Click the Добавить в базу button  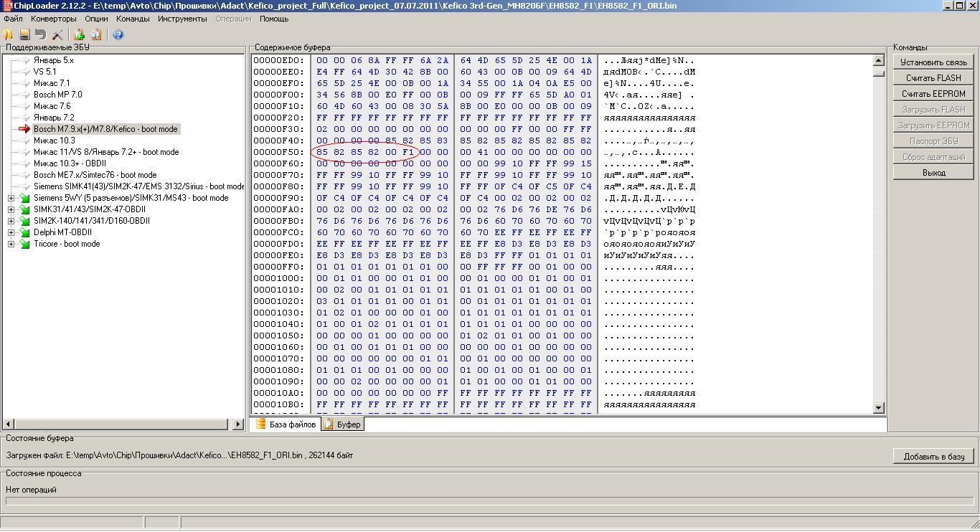[933, 456]
